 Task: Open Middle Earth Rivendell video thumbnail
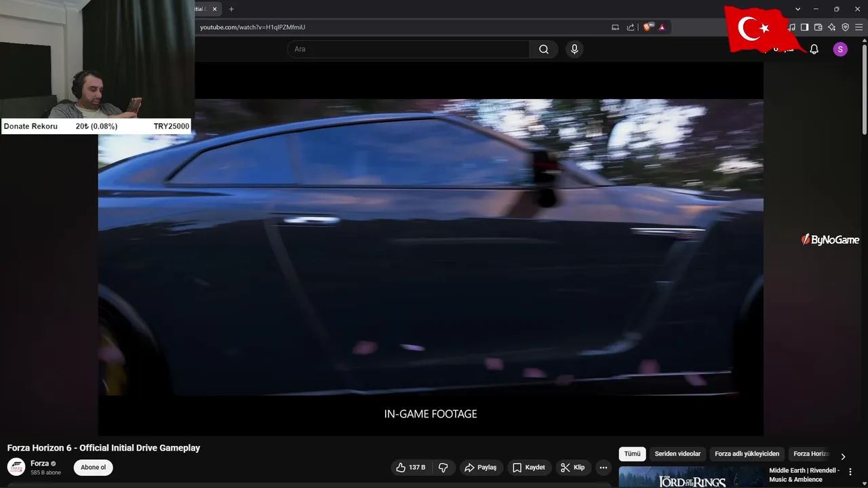tap(691, 477)
